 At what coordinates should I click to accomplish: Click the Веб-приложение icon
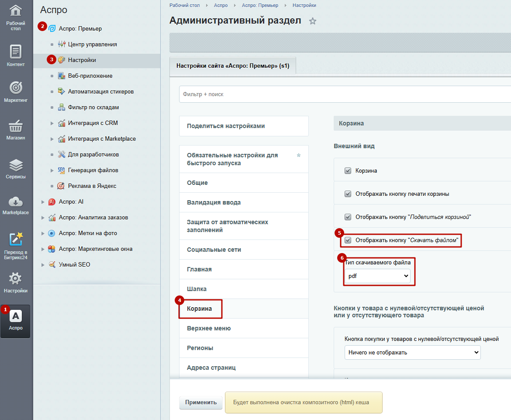click(x=62, y=76)
